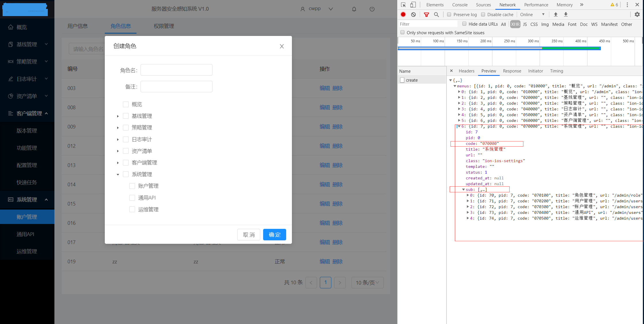This screenshot has width=644, height=324.
Task: Expand the 基线管理 tree node arrow
Action: (118, 116)
